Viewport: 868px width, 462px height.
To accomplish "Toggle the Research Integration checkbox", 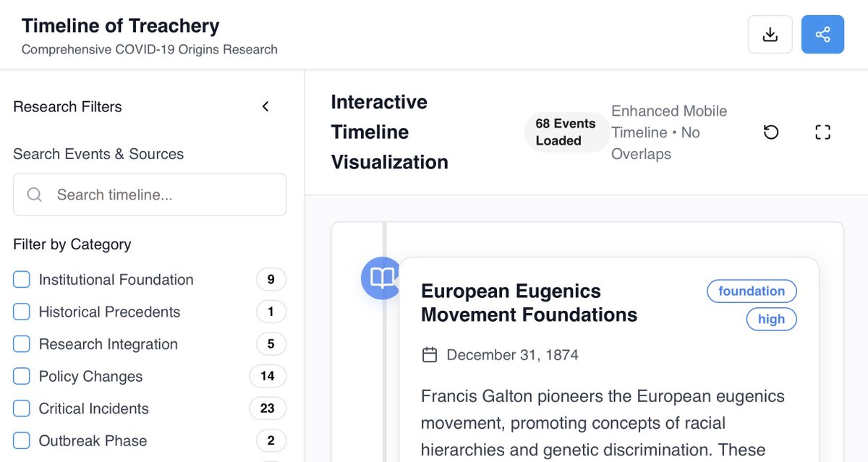I will click(22, 344).
